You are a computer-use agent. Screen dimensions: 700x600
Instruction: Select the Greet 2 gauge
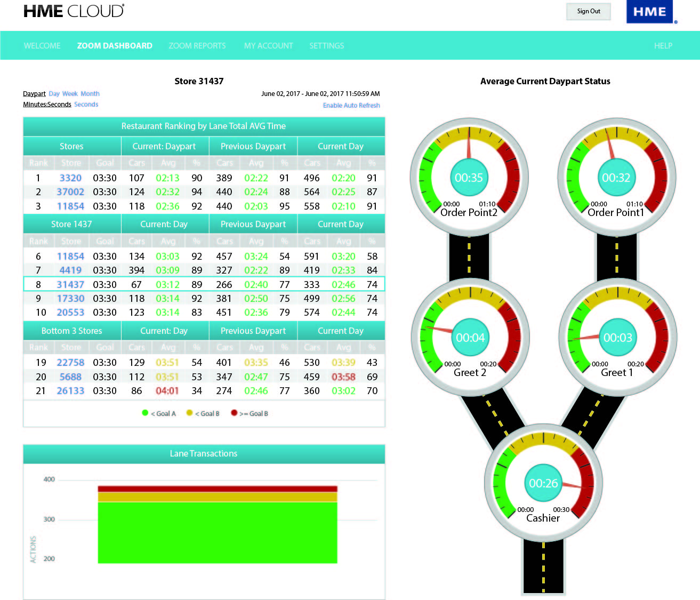471,337
